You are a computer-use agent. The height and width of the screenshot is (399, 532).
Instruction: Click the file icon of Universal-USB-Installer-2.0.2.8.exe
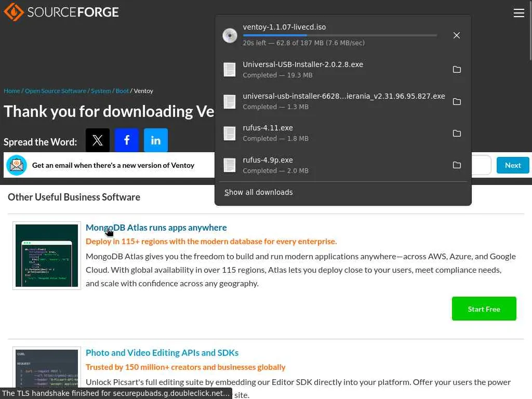(x=230, y=70)
